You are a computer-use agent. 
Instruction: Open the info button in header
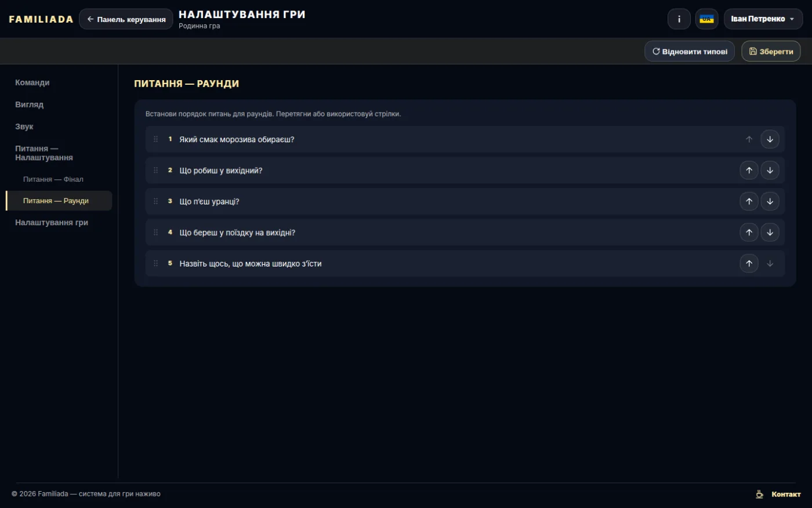coord(679,19)
